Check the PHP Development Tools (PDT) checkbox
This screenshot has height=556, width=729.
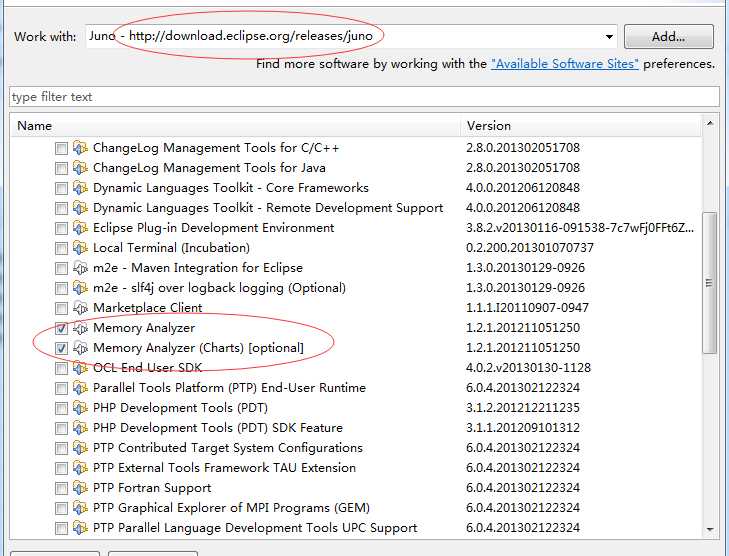[x=61, y=408]
